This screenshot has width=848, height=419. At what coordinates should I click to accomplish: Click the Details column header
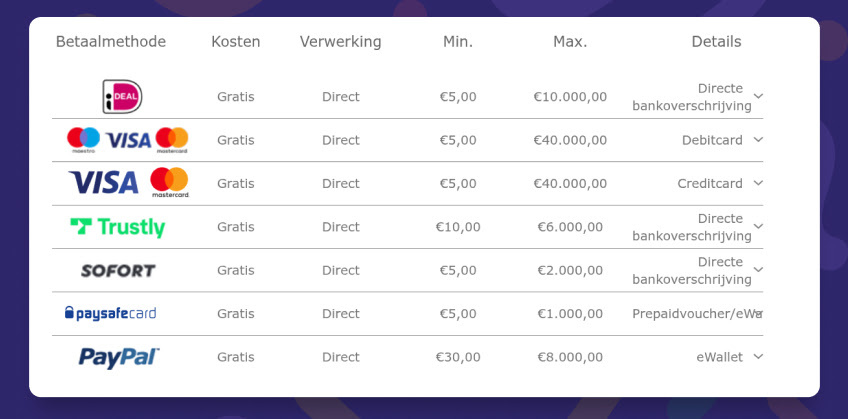[x=717, y=42]
